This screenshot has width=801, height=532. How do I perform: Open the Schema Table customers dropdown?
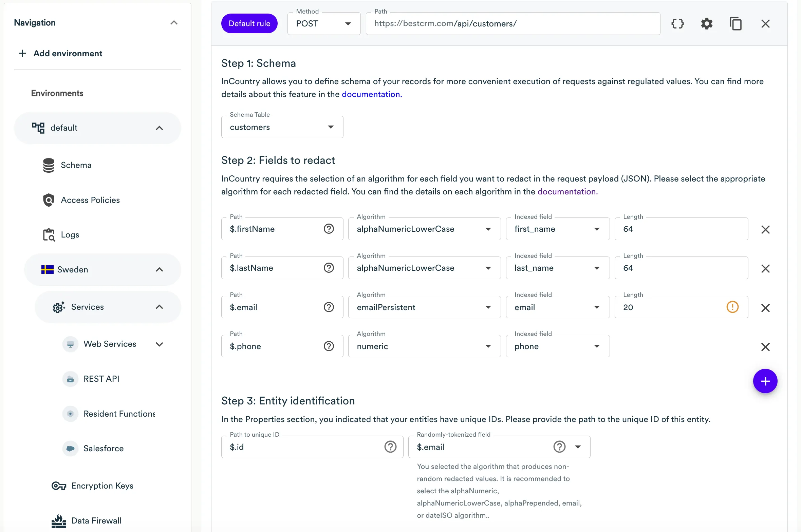282,127
